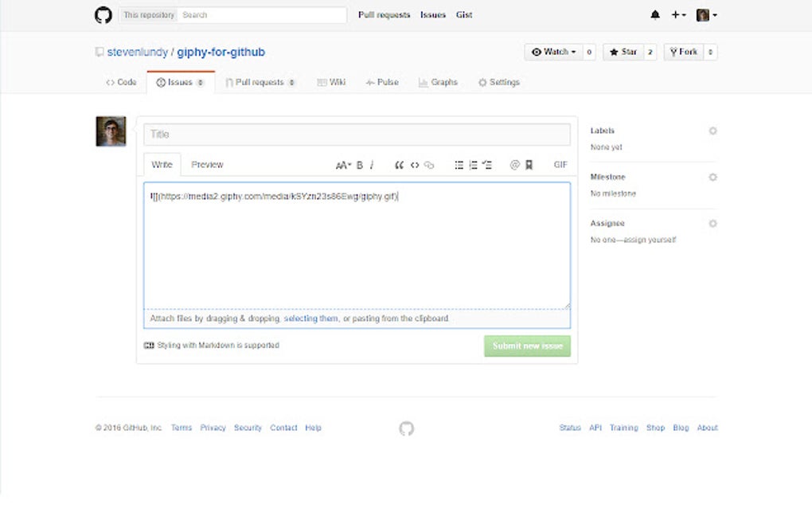Screen dimensions: 812x508
Task: Open Labels gear settings
Action: [712, 131]
